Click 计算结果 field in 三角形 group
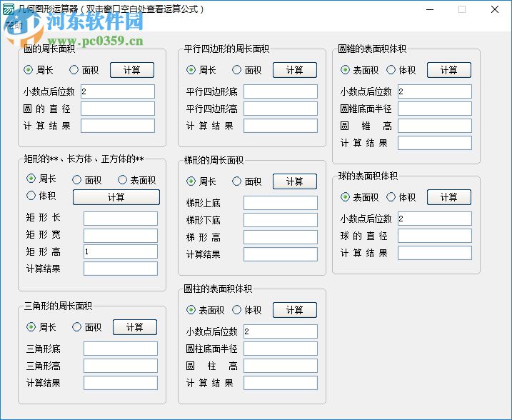This screenshot has width=512, height=420. pos(121,383)
